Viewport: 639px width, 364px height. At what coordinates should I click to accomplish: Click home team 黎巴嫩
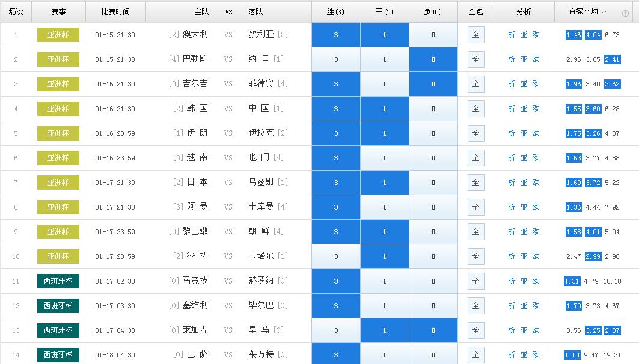pos(195,231)
